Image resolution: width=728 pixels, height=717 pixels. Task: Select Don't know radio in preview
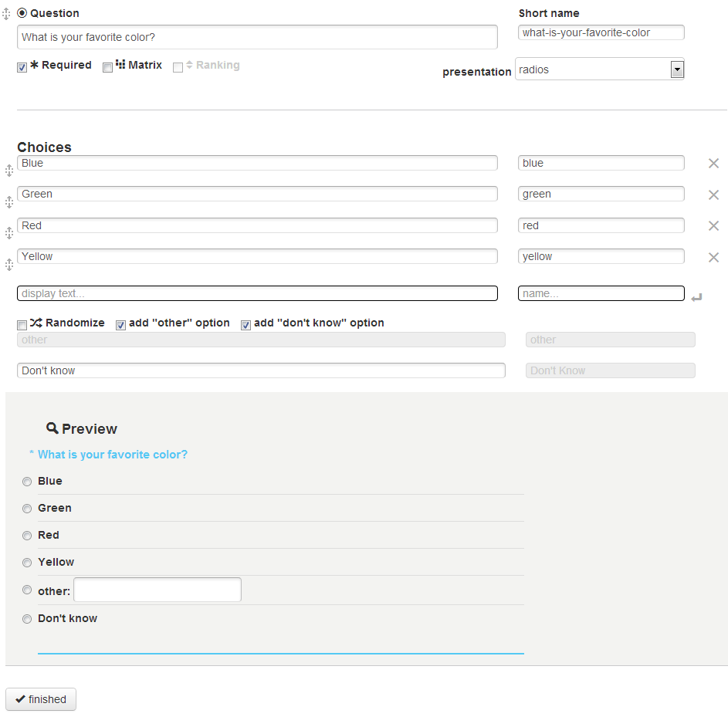click(x=27, y=619)
